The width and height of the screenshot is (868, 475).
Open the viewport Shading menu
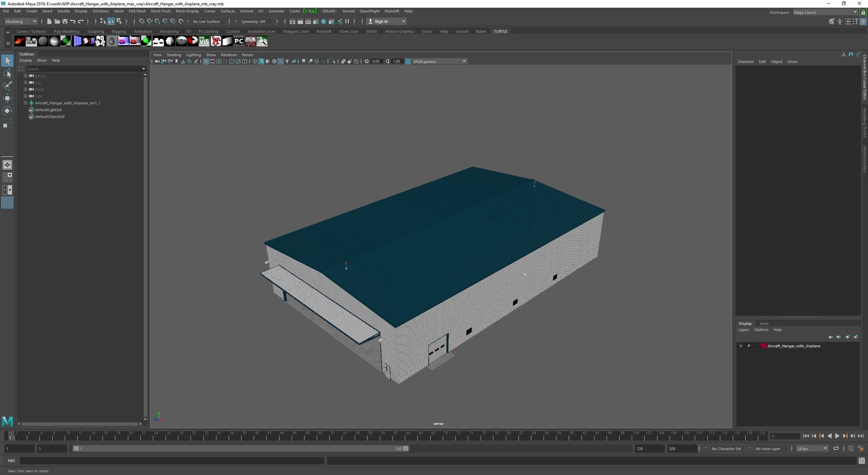tap(174, 55)
